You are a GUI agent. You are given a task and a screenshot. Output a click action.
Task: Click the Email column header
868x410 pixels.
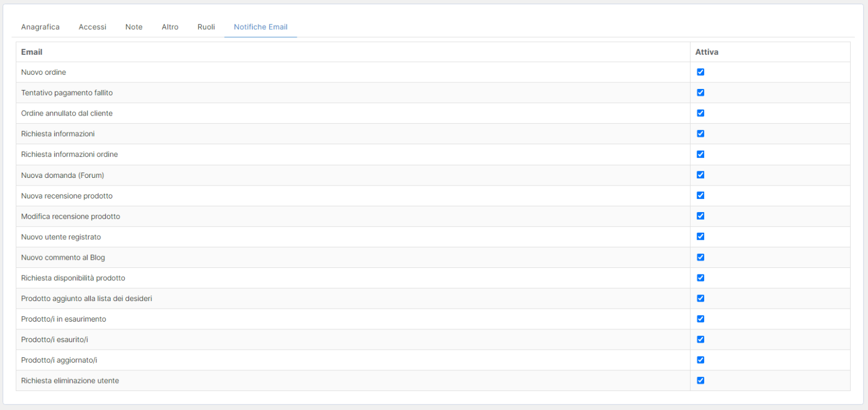(31, 52)
